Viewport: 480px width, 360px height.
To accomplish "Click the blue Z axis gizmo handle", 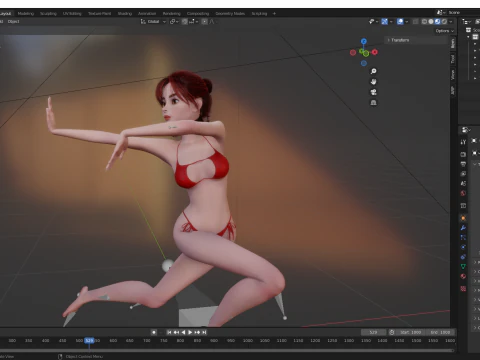I will 364,41.
